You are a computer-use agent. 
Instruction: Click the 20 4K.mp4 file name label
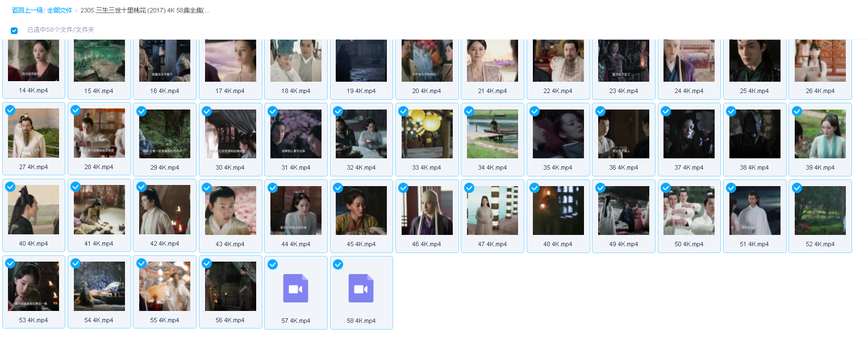click(427, 91)
